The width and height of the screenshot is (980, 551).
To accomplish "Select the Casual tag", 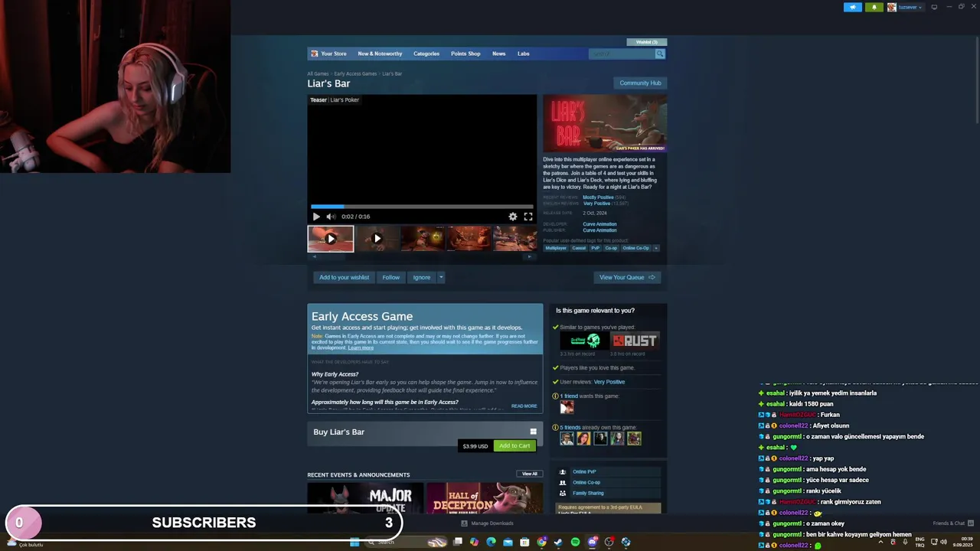I will [x=579, y=248].
